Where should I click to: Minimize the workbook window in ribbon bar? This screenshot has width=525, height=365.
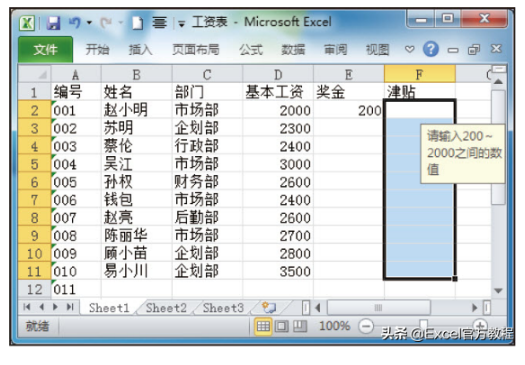click(453, 51)
